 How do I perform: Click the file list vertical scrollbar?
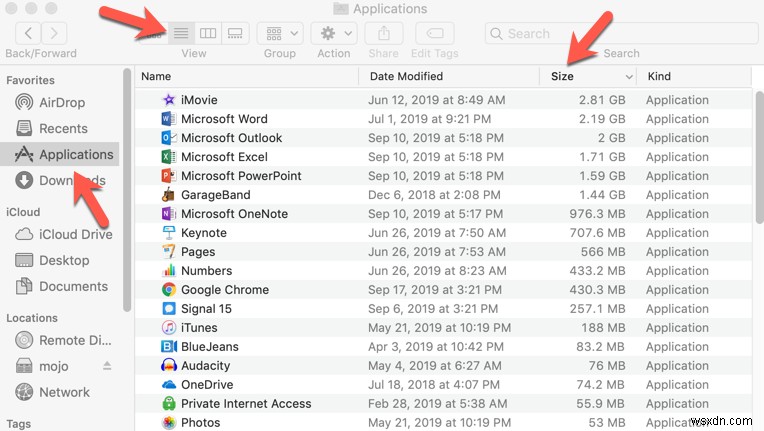[759, 157]
